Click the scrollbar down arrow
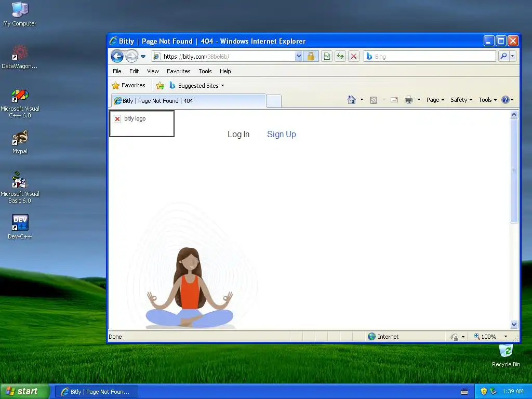The width and height of the screenshot is (532, 399). click(514, 324)
